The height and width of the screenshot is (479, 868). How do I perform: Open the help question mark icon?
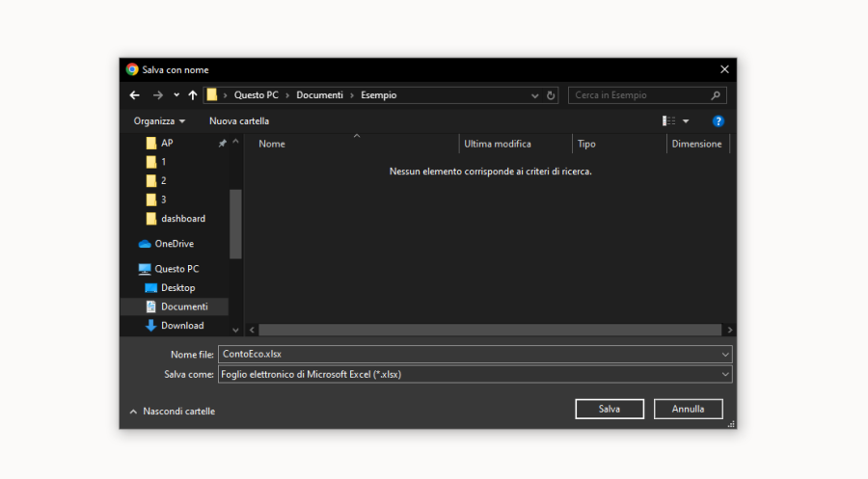[x=718, y=121]
